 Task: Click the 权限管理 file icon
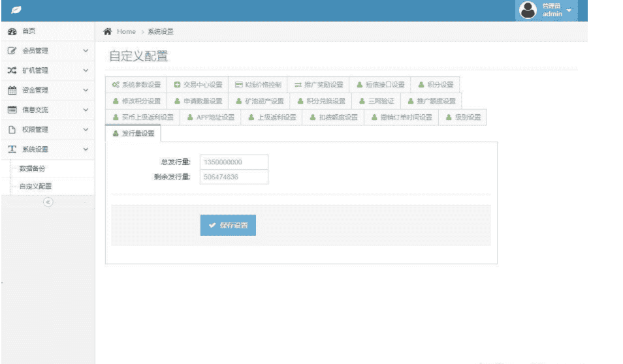tap(12, 129)
